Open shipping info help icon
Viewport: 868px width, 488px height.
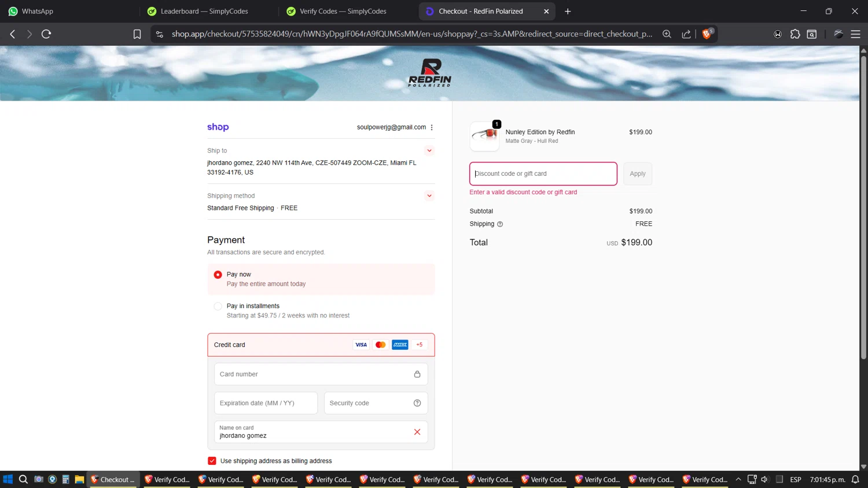[x=500, y=224]
